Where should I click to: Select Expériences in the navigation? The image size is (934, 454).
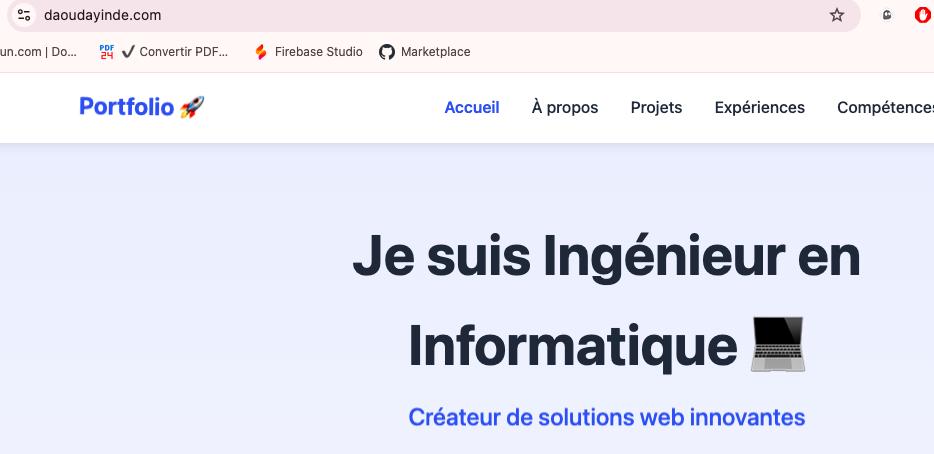click(759, 107)
